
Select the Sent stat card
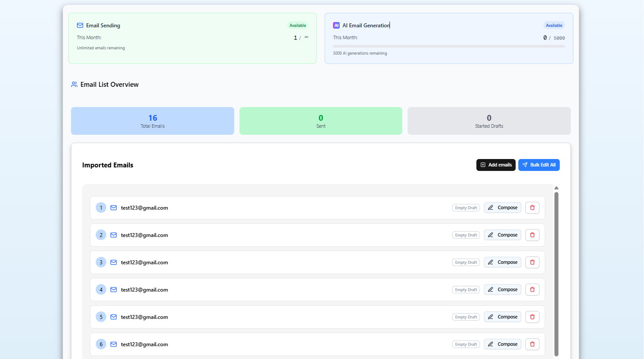tap(321, 121)
